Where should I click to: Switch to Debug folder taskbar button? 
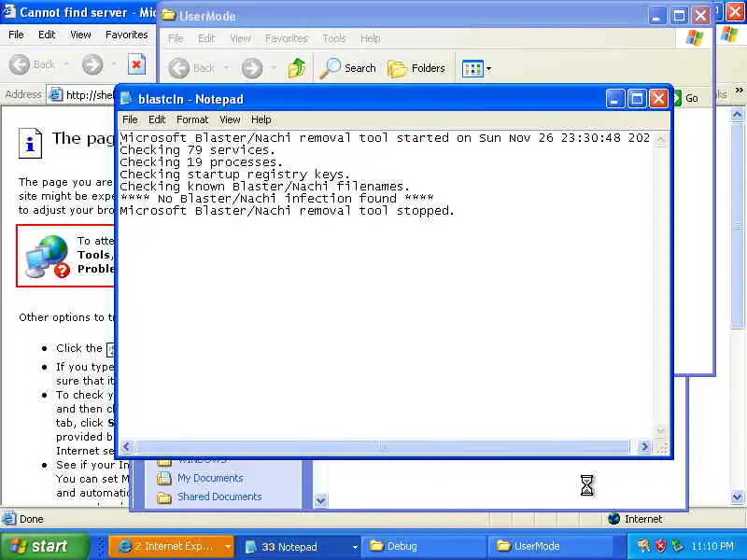pos(424,547)
